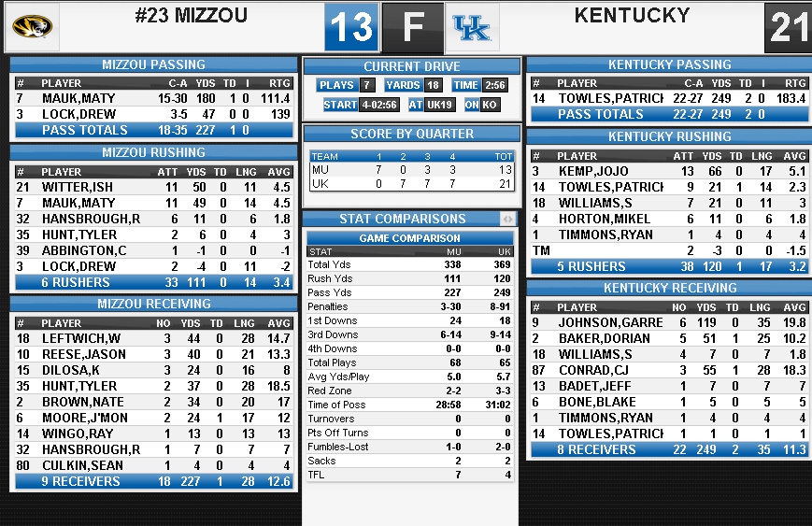
Task: Click the Mizzou score 13 box
Action: click(351, 27)
